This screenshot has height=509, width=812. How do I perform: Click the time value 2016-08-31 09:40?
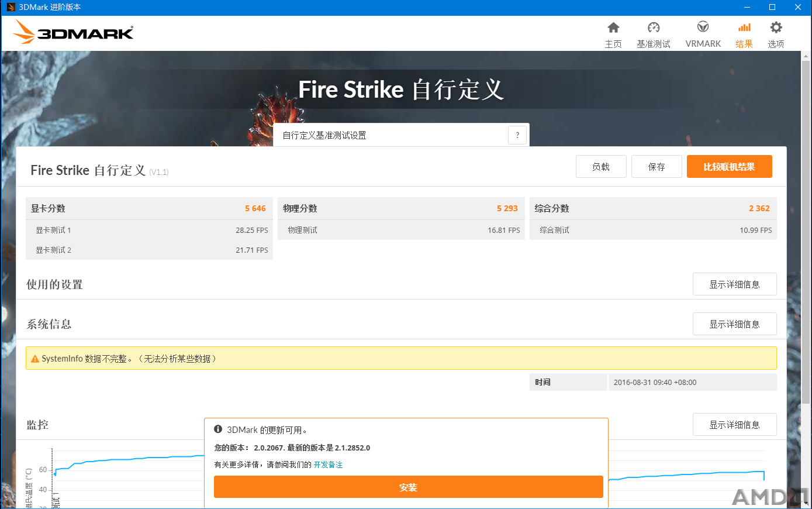pos(655,382)
